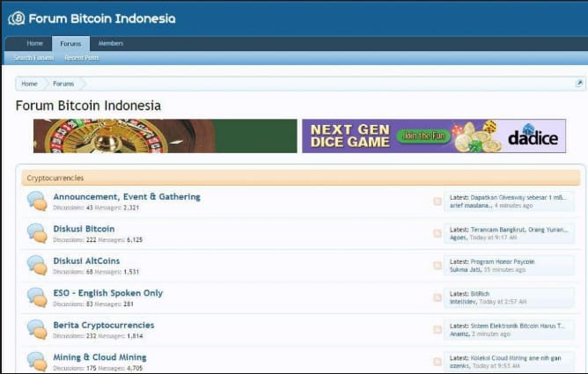Select the Forums navigation tab

70,43
